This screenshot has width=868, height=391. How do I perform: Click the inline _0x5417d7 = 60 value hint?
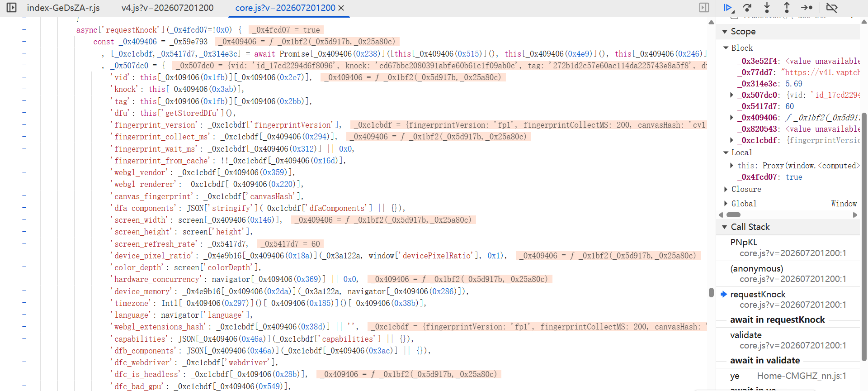[x=290, y=244]
